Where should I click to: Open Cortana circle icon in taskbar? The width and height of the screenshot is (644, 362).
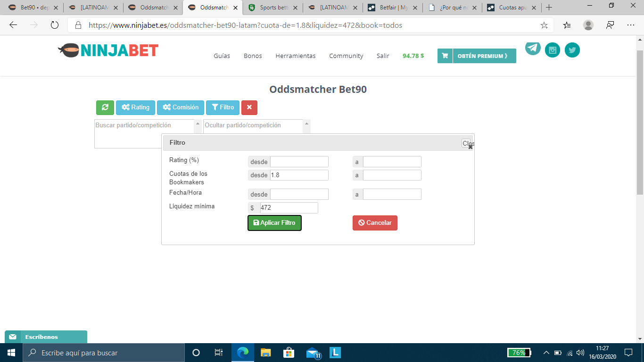196,353
